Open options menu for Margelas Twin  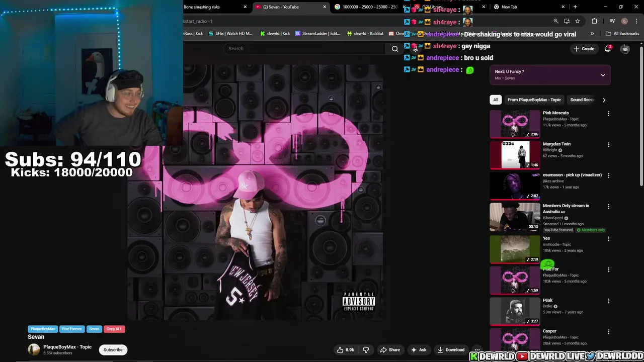(x=608, y=145)
